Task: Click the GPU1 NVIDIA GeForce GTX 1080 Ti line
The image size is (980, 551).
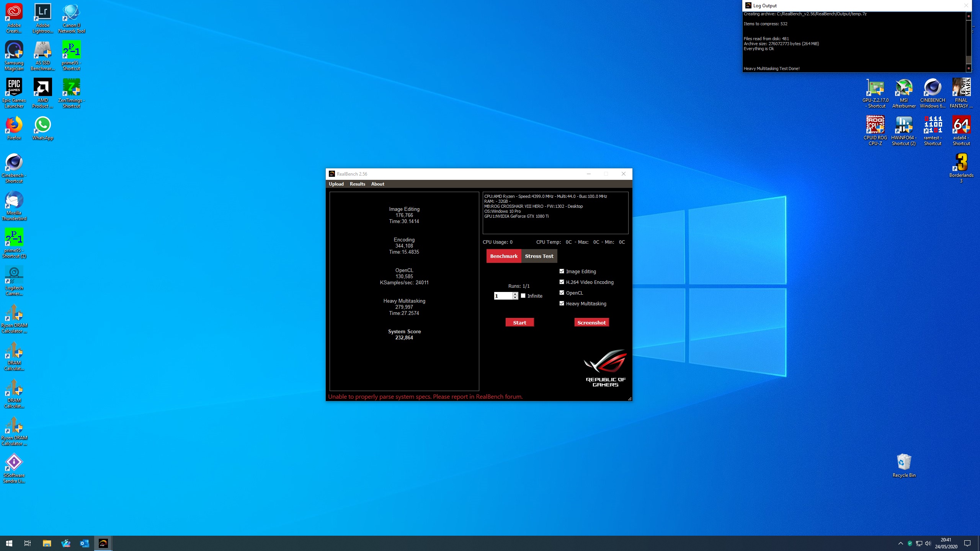Action: point(516,216)
